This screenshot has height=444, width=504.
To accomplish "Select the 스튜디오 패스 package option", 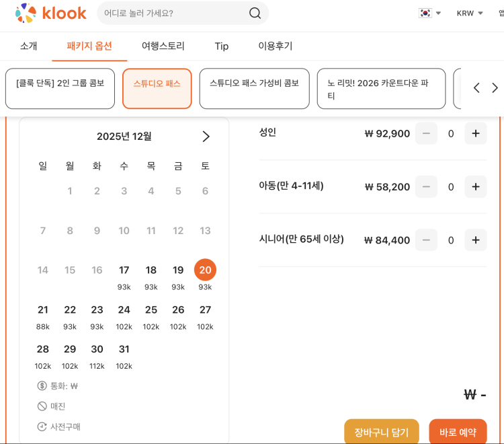I will tap(157, 88).
